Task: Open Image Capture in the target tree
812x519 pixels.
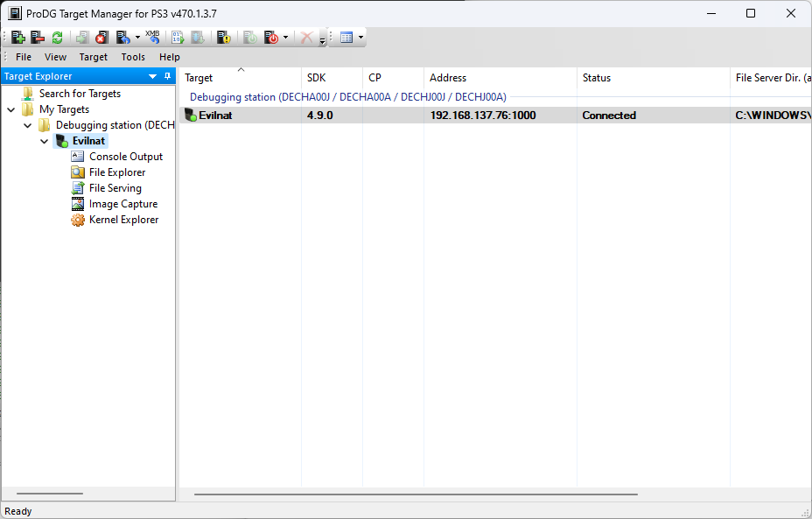Action: pos(123,204)
